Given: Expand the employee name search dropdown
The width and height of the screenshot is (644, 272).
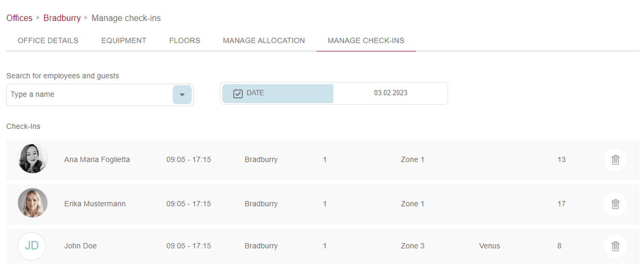Looking at the screenshot, I should 182,95.
